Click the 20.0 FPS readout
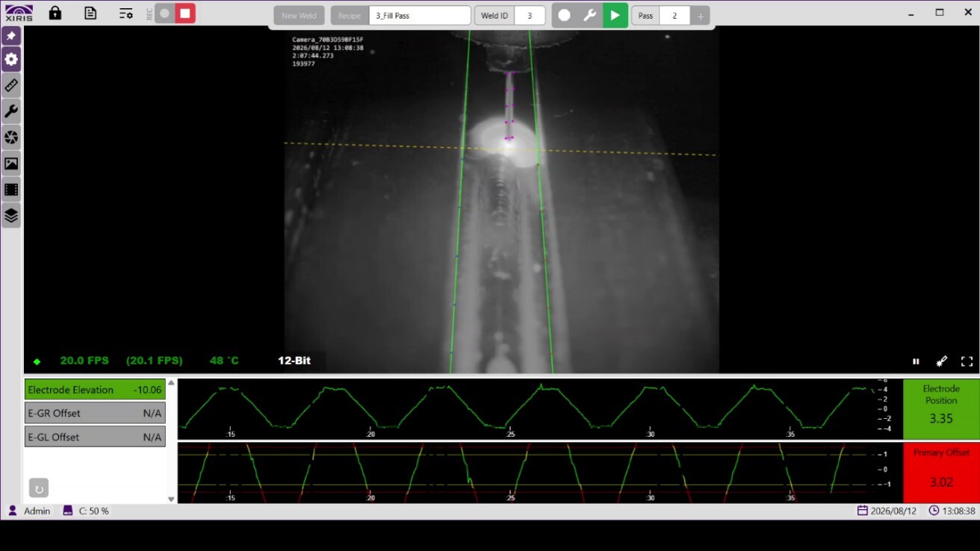980x551 pixels. point(84,361)
